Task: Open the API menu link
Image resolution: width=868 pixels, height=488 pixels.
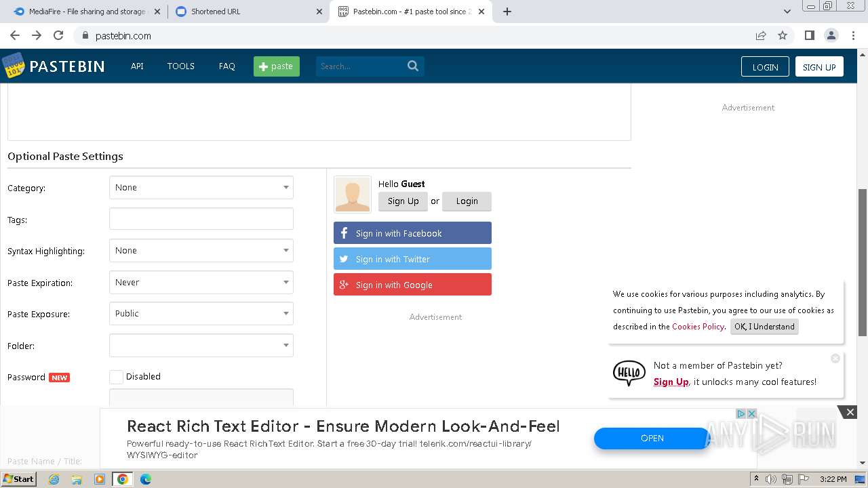Action: coord(137,66)
